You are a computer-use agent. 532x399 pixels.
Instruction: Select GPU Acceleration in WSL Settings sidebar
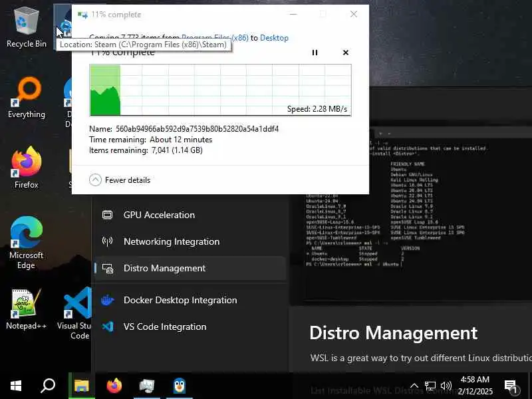click(x=190, y=215)
